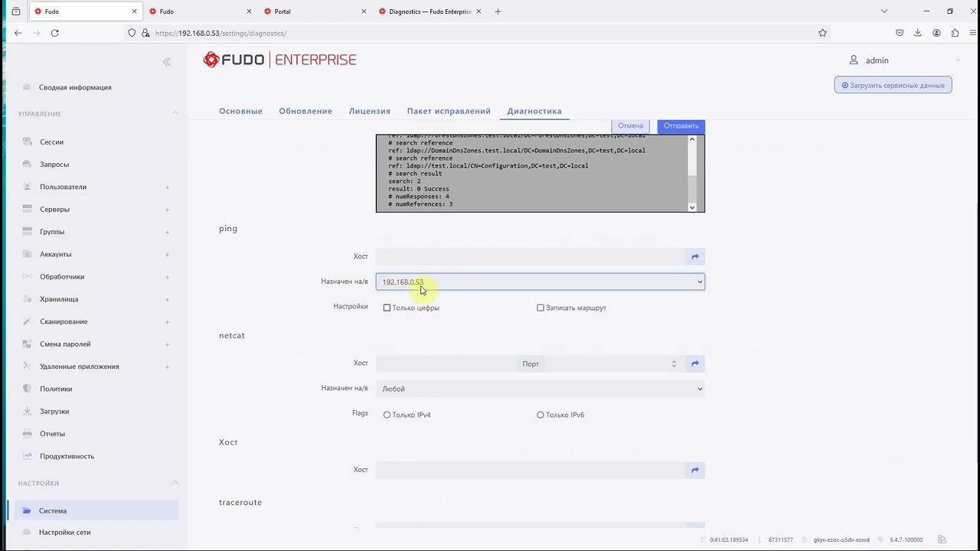The width and height of the screenshot is (980, 551).
Task: Collapse the УПРАВЛЕНИЕ section chevron
Action: pyautogui.click(x=175, y=113)
